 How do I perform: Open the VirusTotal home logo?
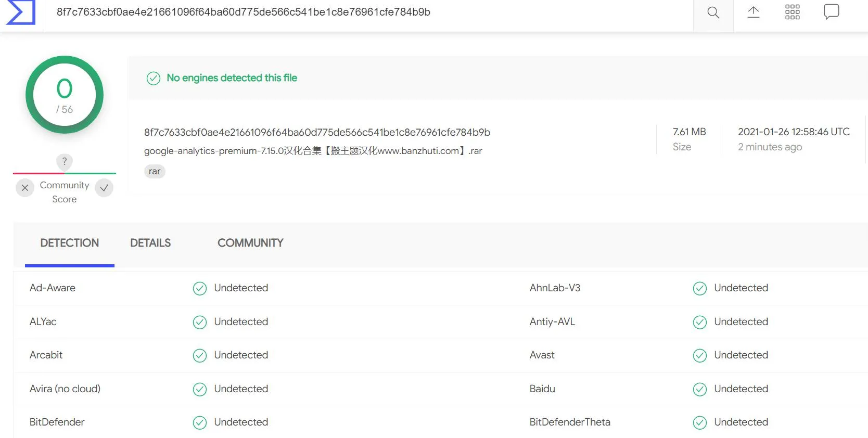[21, 11]
